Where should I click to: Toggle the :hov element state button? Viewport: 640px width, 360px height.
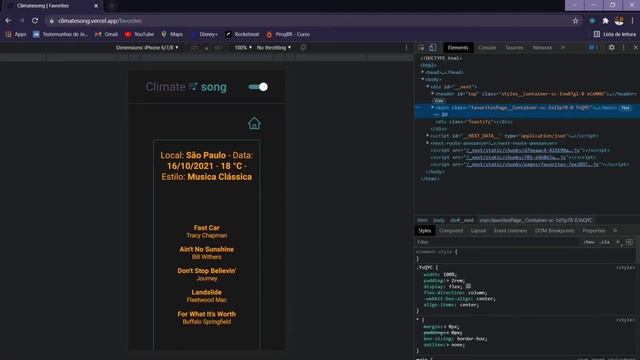pyautogui.click(x=589, y=242)
